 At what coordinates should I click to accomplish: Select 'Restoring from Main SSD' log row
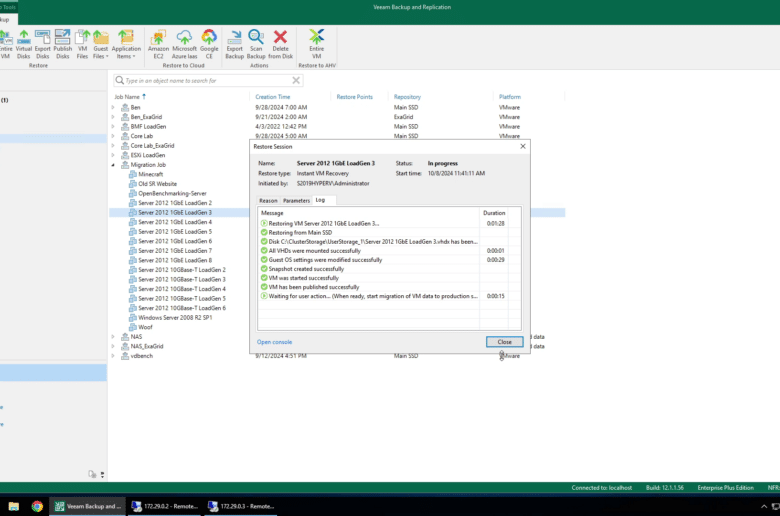click(389, 232)
